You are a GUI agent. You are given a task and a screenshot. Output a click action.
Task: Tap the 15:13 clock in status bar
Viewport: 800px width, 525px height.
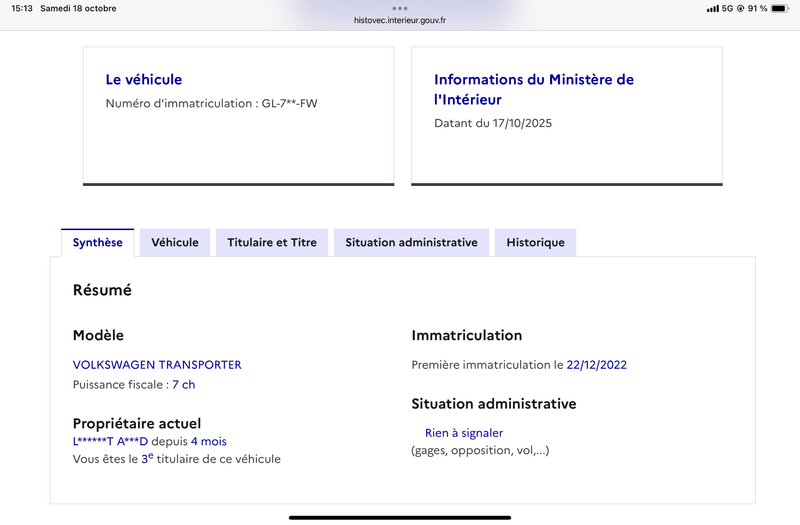[22, 9]
